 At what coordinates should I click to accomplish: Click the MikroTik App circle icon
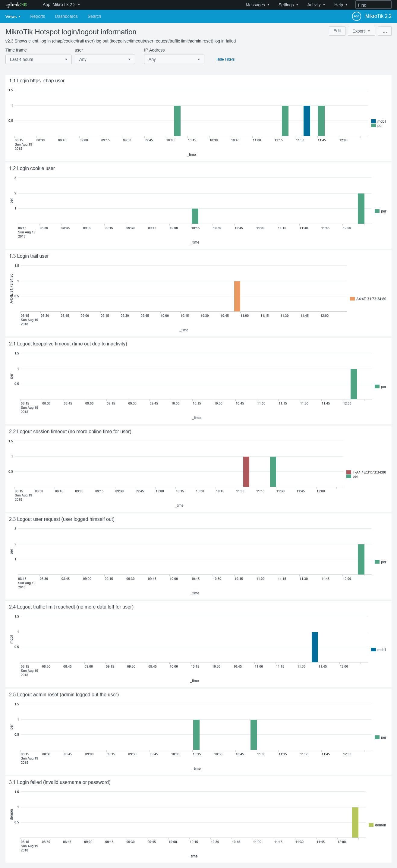click(x=356, y=16)
